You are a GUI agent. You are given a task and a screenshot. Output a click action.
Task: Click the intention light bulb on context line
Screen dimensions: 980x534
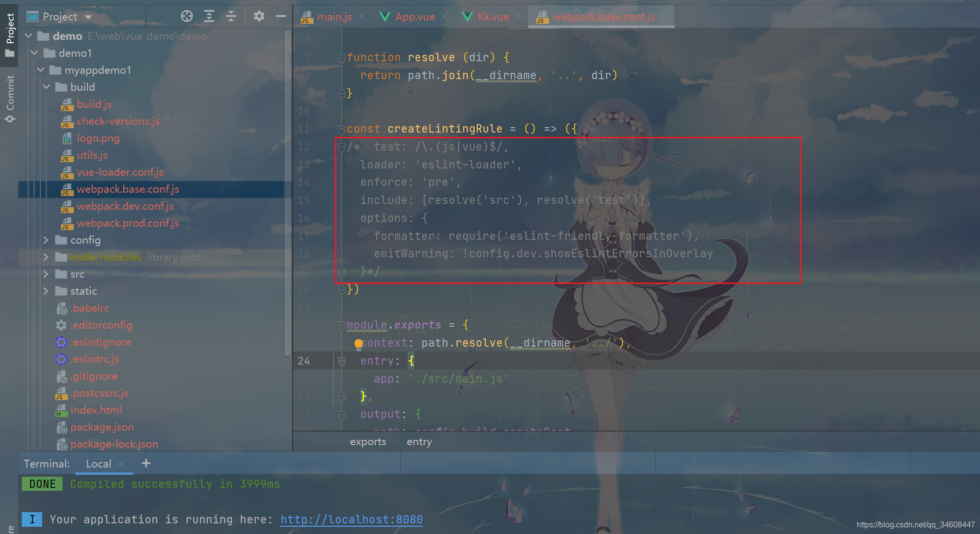(x=358, y=344)
